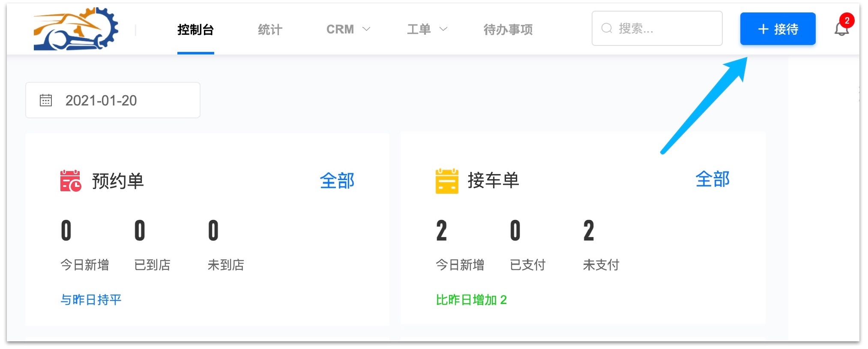
Task: Click the 未到店 count under 预约单
Action: coord(213,231)
